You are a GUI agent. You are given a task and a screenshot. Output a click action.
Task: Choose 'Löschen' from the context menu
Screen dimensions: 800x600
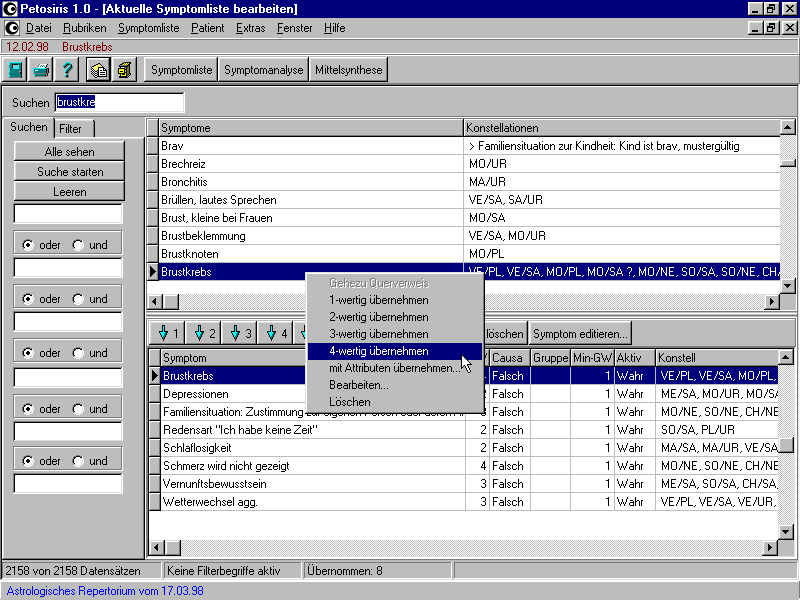pyautogui.click(x=395, y=402)
